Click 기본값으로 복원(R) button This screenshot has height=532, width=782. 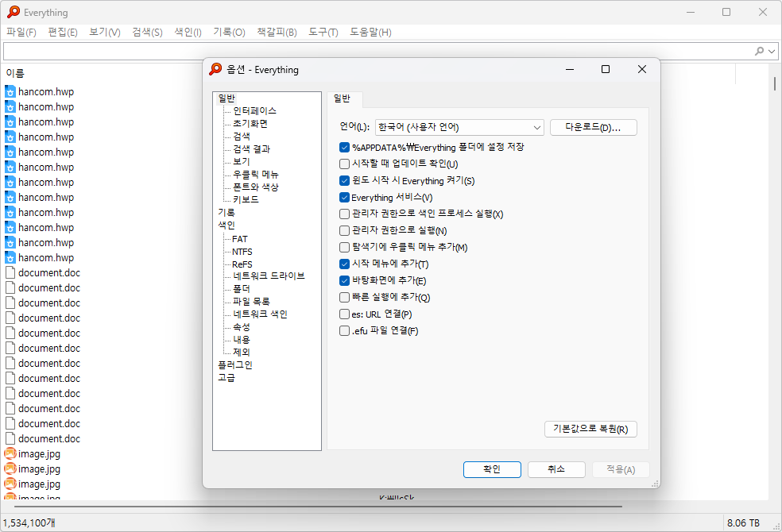coord(590,430)
